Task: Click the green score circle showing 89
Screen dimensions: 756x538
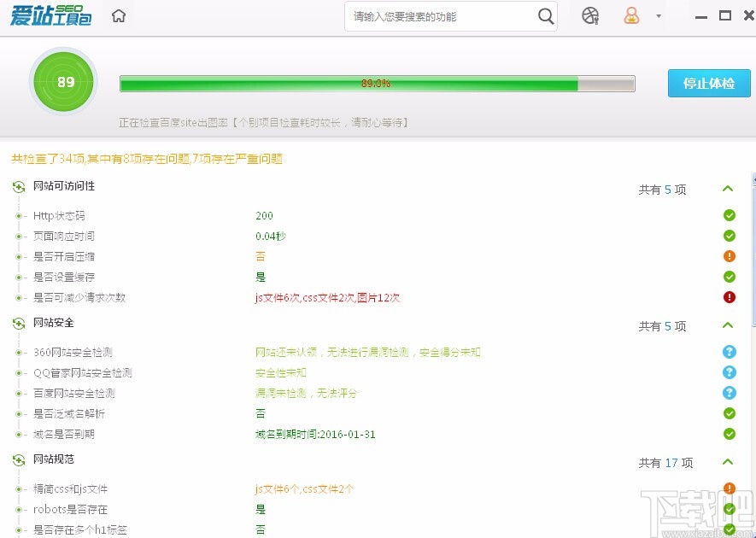Action: click(62, 82)
